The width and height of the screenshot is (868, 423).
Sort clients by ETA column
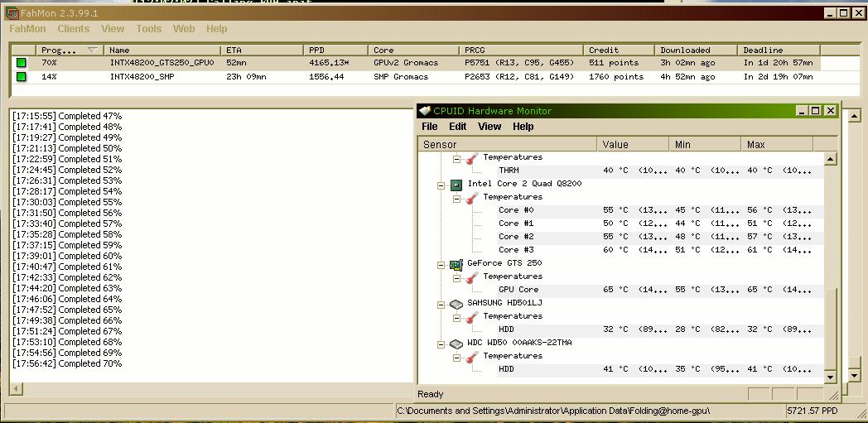click(x=262, y=50)
